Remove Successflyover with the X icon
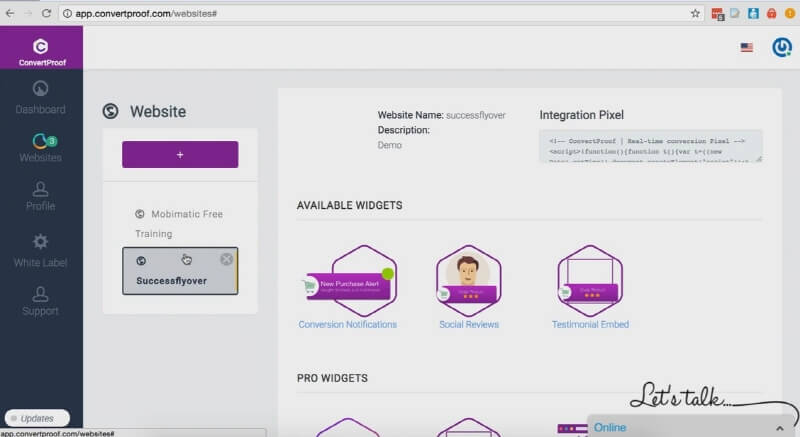The height and width of the screenshot is (437, 800). point(227,260)
